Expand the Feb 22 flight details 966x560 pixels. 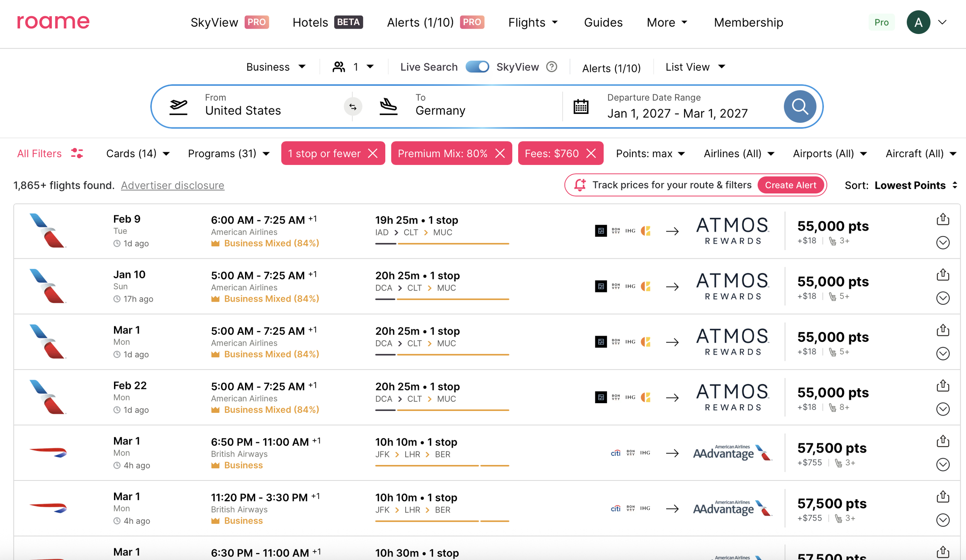click(x=943, y=409)
